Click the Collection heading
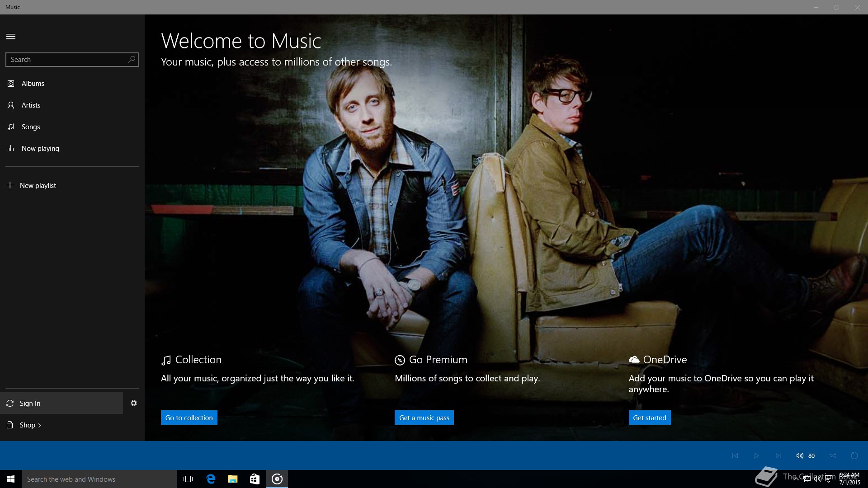 (198, 360)
